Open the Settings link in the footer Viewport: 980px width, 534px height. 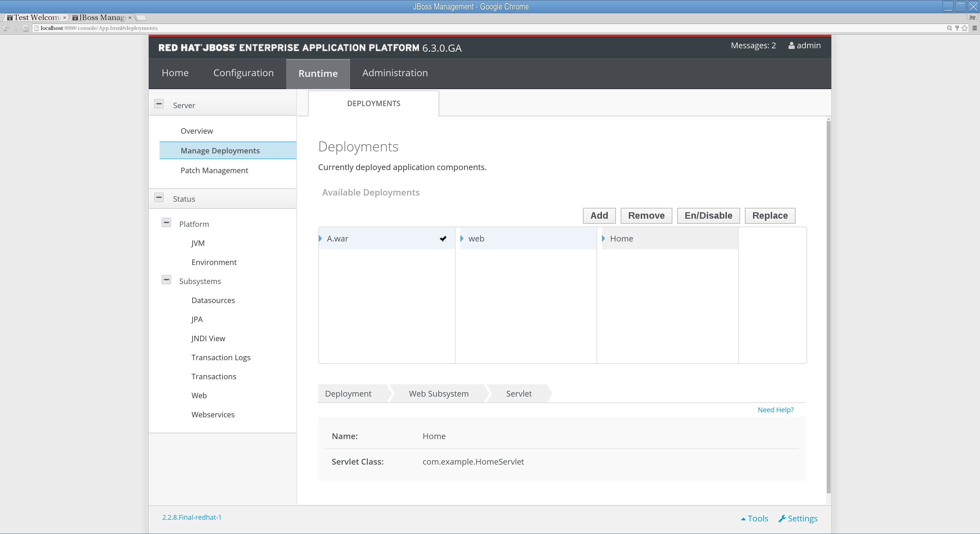798,518
